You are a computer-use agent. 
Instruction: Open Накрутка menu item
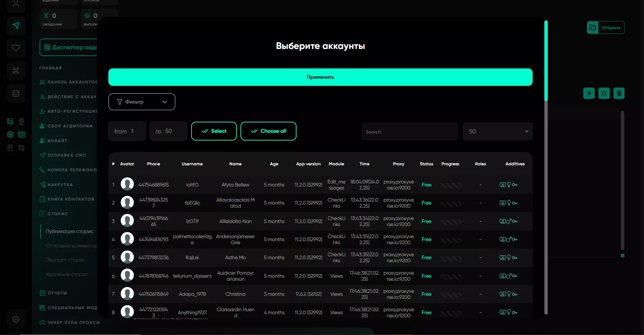click(x=56, y=185)
